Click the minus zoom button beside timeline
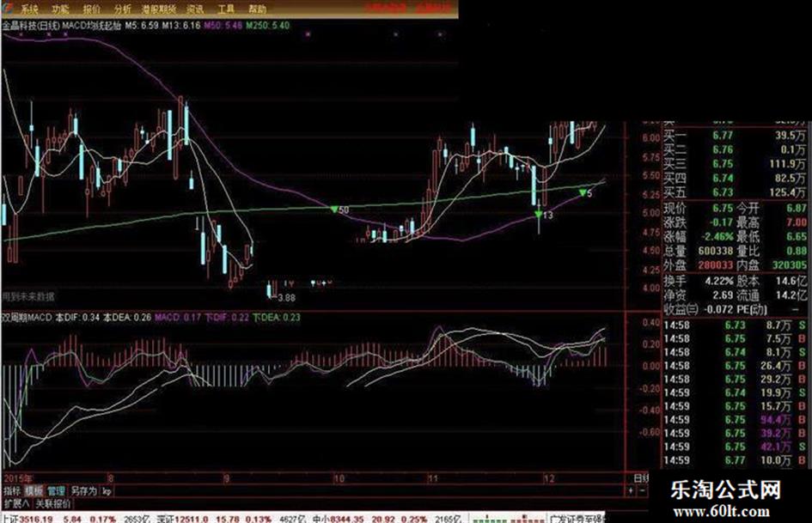Viewport: 812px width, 523px height. coord(643,490)
